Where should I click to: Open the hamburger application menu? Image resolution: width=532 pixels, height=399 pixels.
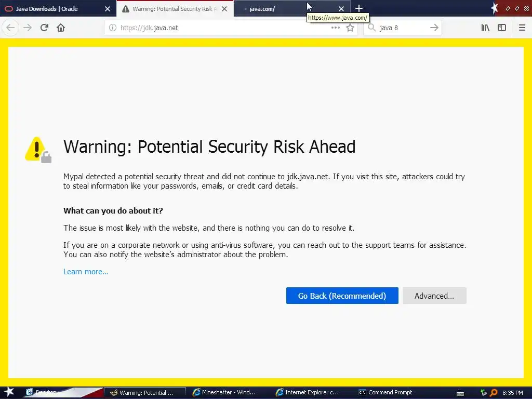coord(522,28)
